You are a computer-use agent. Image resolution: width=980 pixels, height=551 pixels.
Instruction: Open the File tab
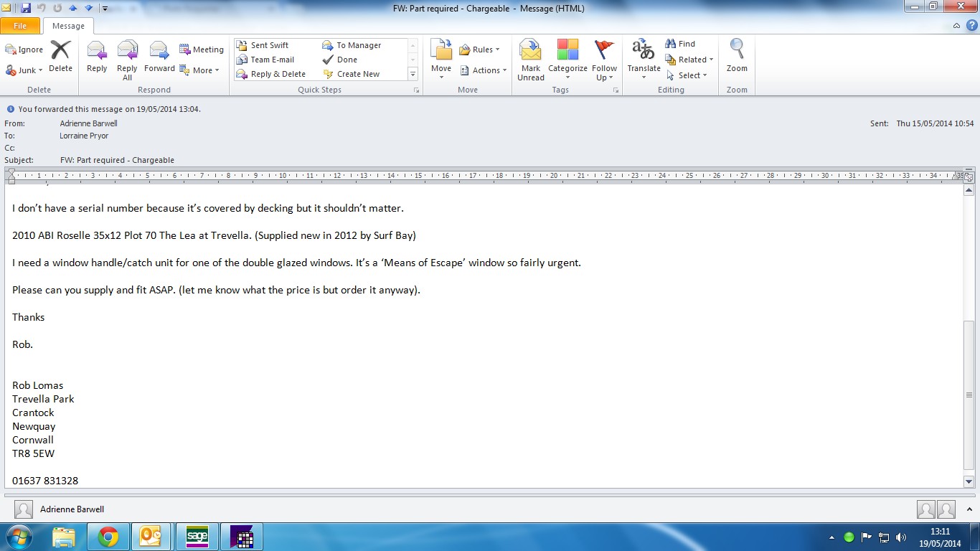tap(20, 26)
